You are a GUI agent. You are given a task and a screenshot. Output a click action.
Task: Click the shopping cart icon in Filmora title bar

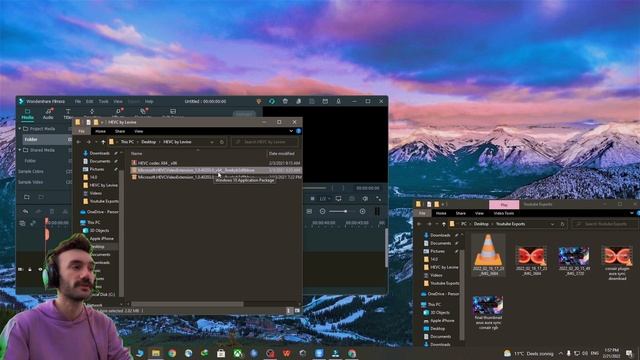coord(285,101)
